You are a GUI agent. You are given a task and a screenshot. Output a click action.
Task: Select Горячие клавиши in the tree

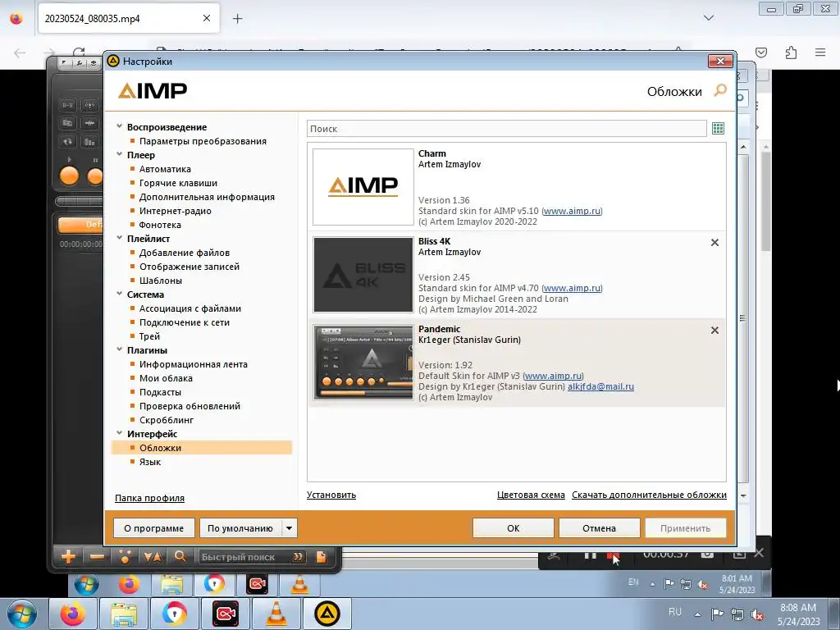[178, 183]
